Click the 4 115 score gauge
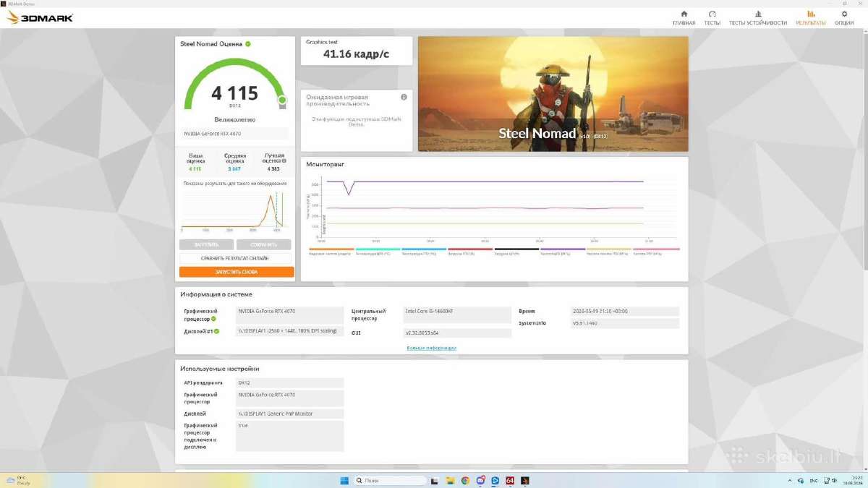868x488 pixels. (235, 85)
